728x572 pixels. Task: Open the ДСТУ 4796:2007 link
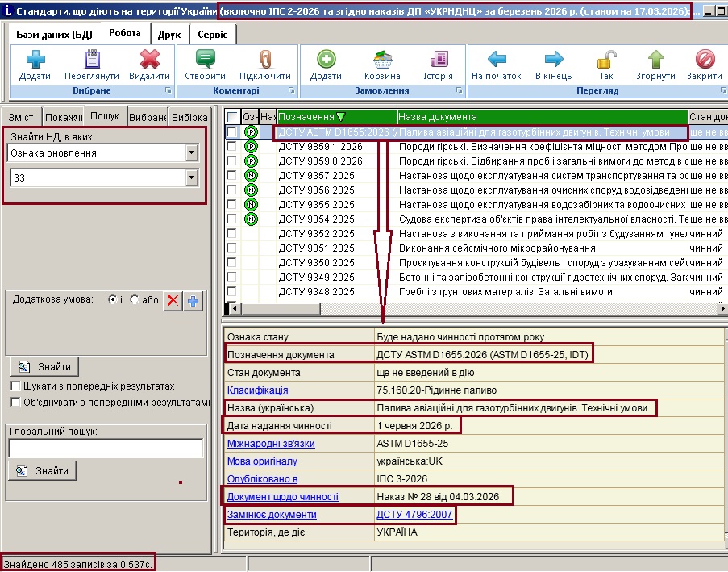tap(414, 515)
